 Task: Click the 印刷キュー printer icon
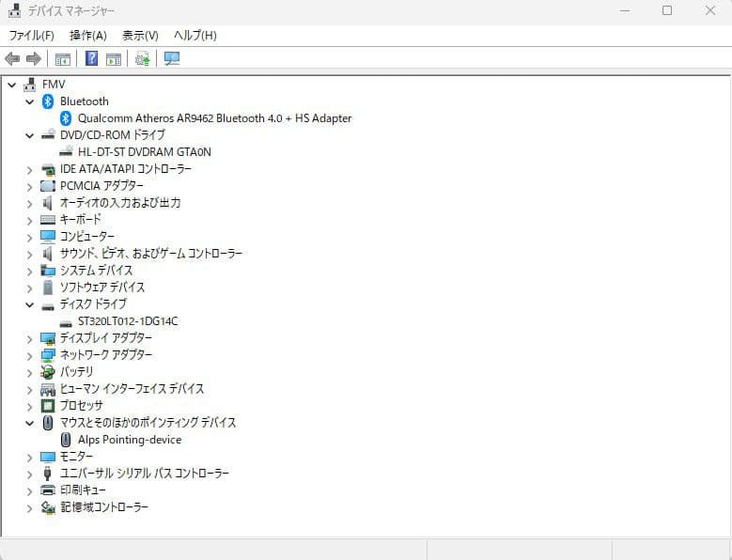48,490
